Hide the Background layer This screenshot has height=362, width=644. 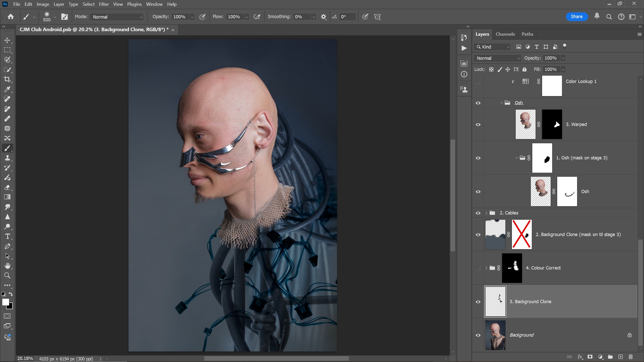tap(478, 335)
